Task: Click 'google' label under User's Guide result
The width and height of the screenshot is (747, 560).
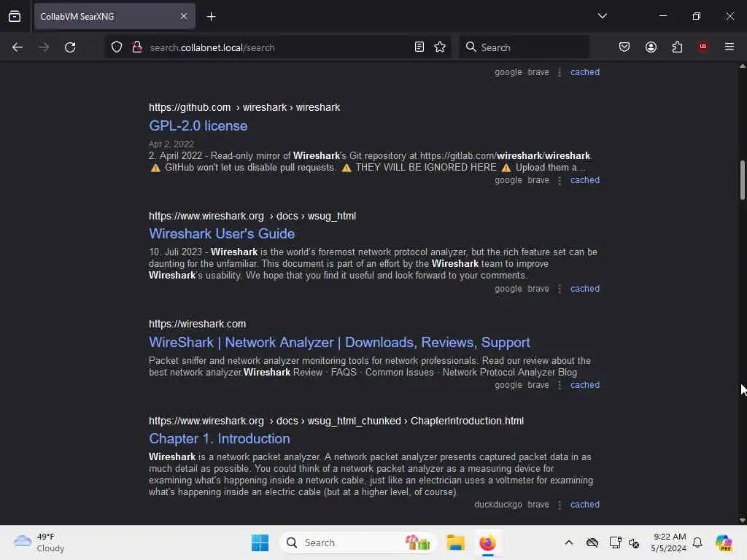Action: [508, 289]
